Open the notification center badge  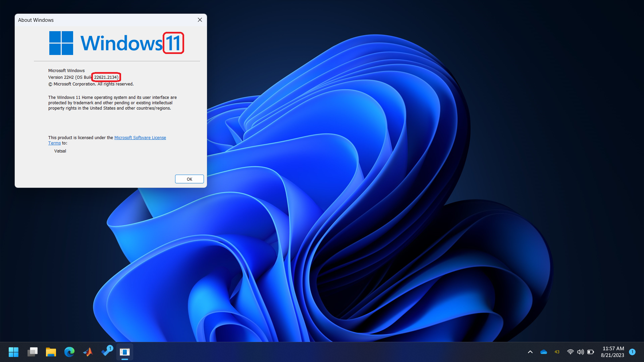tap(632, 352)
